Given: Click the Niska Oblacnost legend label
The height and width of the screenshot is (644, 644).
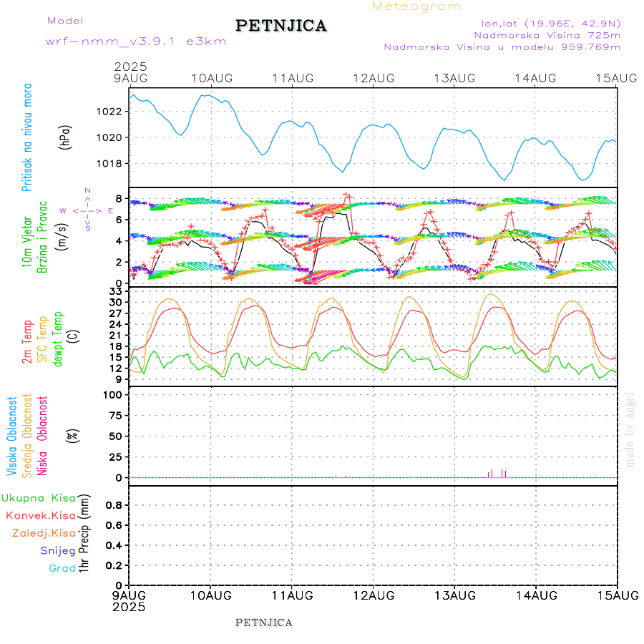Looking at the screenshot, I should click(x=43, y=435).
